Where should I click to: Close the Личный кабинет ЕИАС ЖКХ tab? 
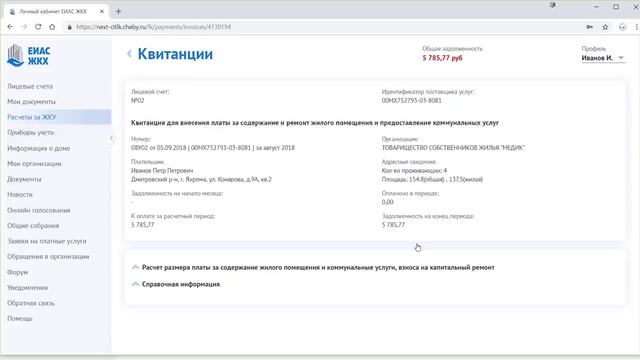click(102, 11)
